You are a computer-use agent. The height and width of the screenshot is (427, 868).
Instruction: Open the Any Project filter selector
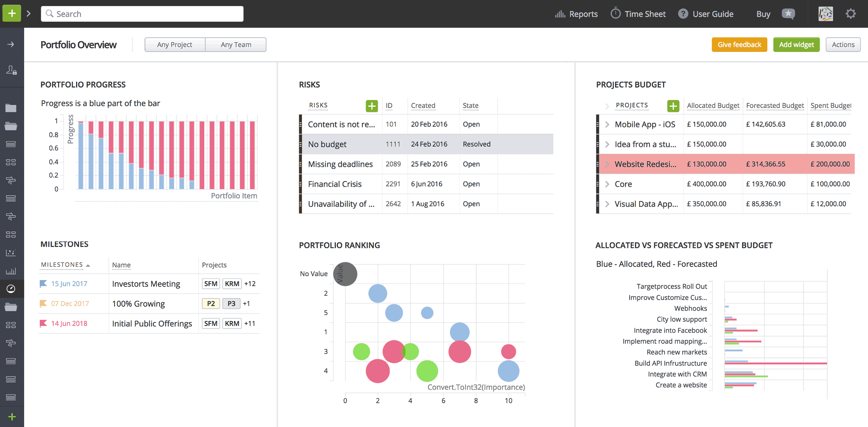[x=175, y=44]
